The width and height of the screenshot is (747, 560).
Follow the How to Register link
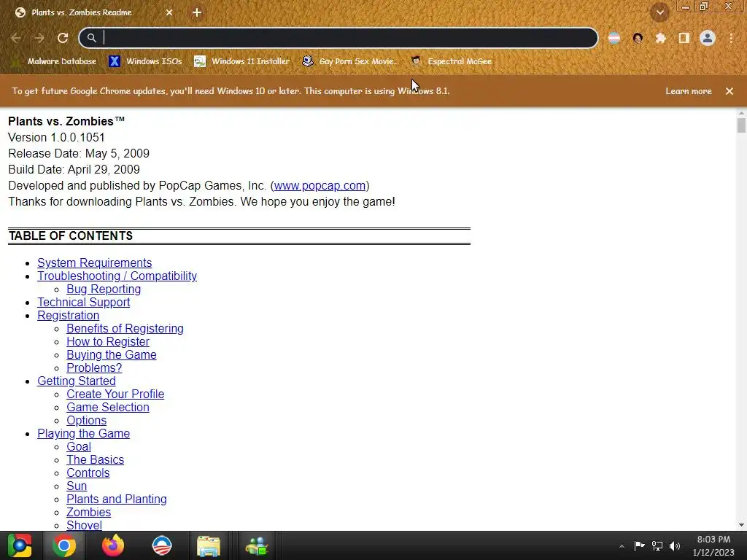(x=108, y=341)
